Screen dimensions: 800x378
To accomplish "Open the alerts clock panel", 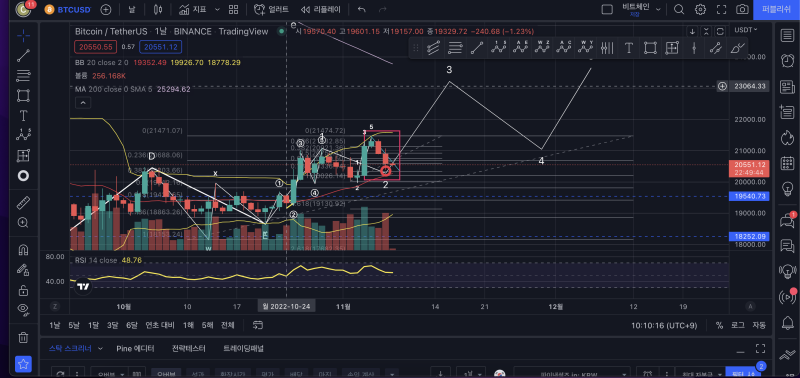I will (x=787, y=60).
